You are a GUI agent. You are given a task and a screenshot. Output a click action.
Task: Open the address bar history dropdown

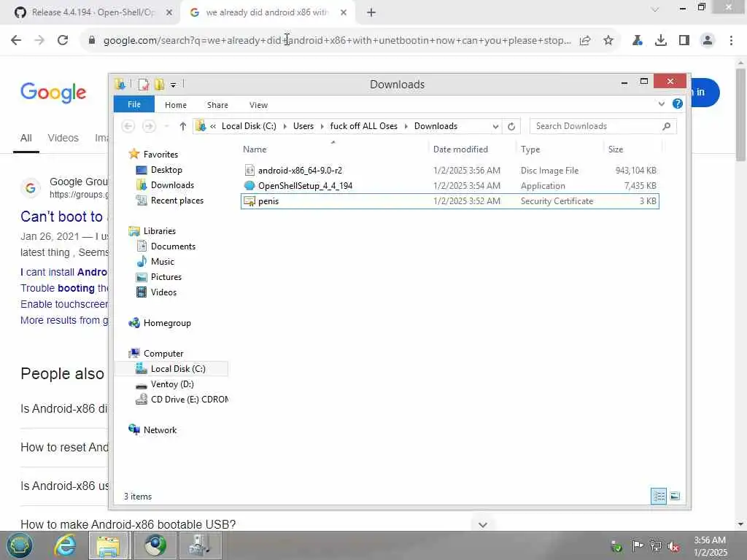tap(495, 126)
